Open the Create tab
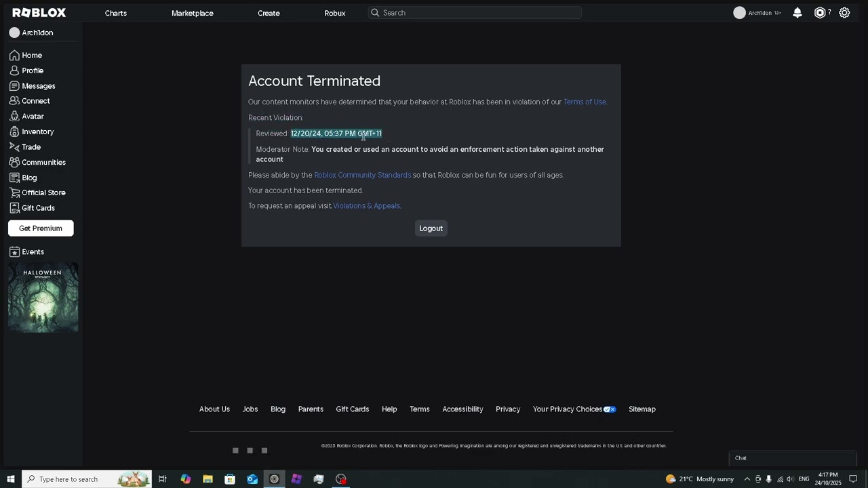Screen dimensions: 868x488 click(269, 13)
